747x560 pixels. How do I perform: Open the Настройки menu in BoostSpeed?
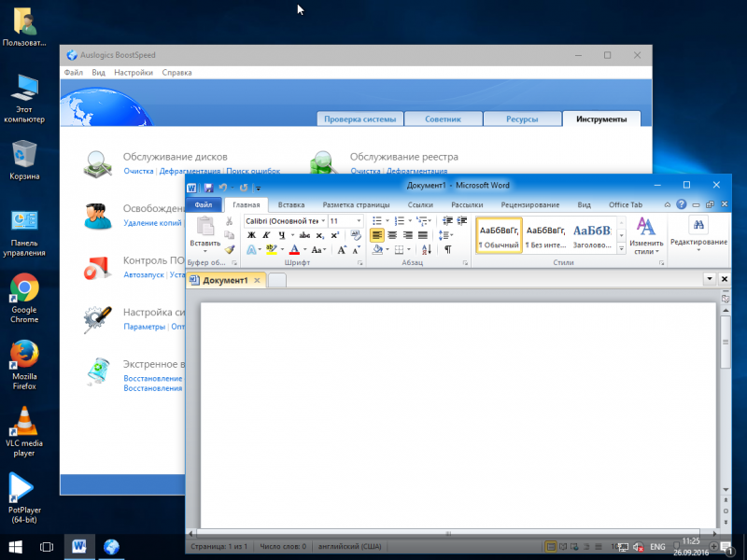coord(134,73)
